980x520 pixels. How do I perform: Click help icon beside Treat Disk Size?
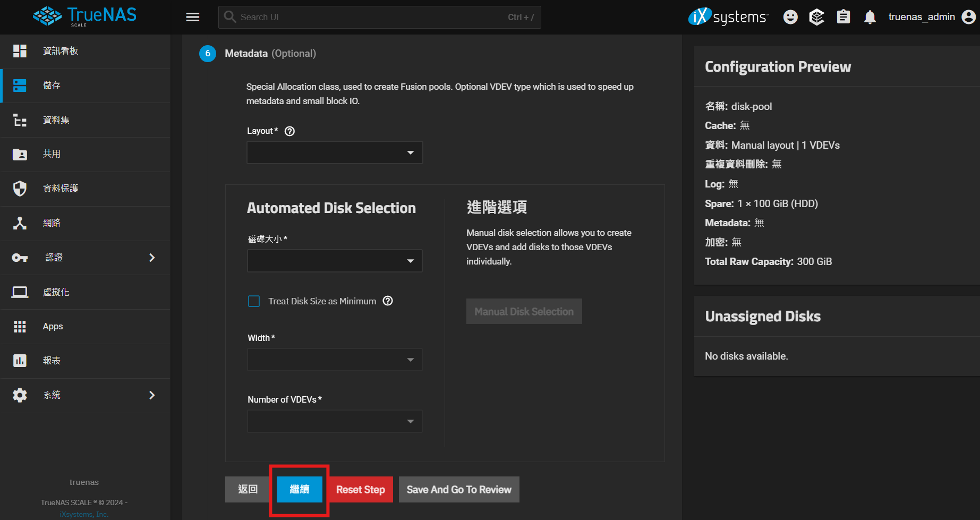point(388,301)
